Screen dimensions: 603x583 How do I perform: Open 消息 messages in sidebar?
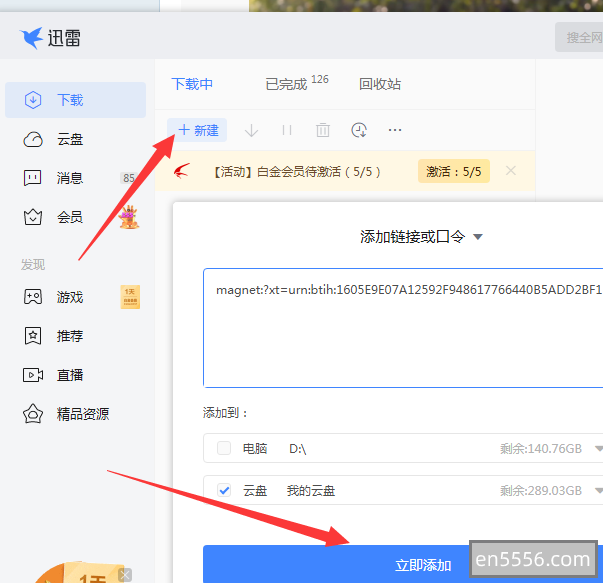[x=70, y=178]
